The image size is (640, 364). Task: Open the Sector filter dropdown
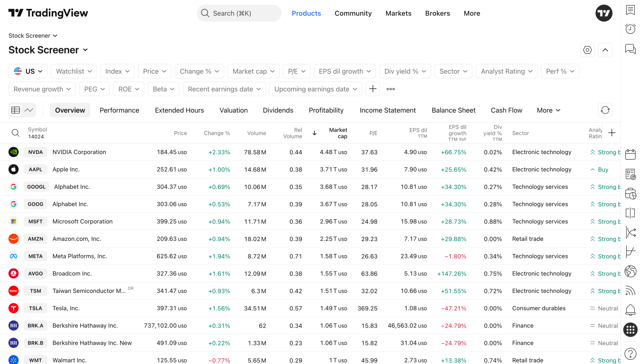click(x=453, y=71)
